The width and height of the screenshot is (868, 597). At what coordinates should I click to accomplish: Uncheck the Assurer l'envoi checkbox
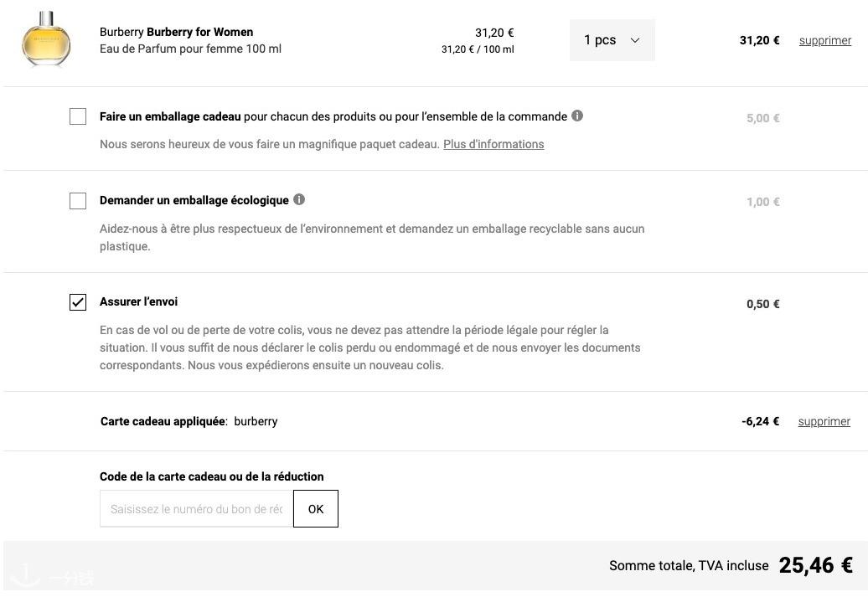click(78, 302)
